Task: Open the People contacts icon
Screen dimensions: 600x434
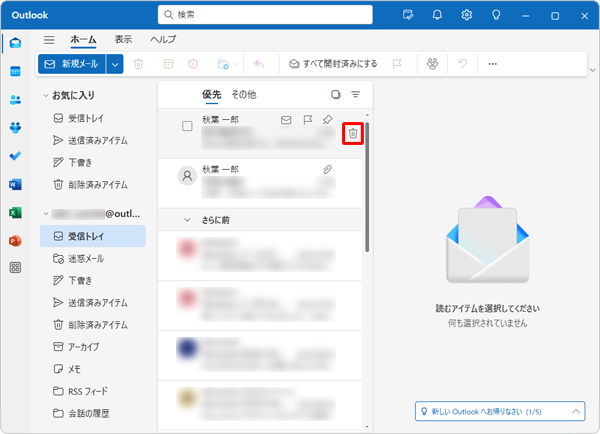Action: pos(15,100)
